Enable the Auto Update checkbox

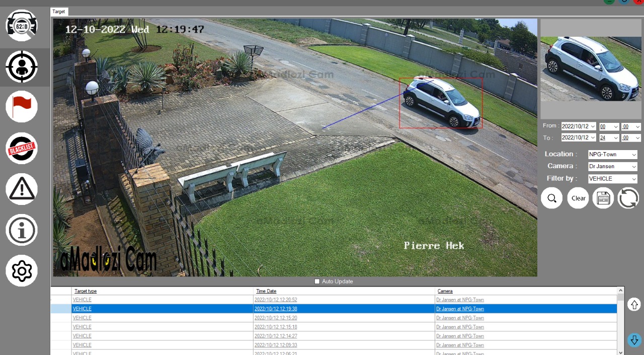click(x=317, y=281)
